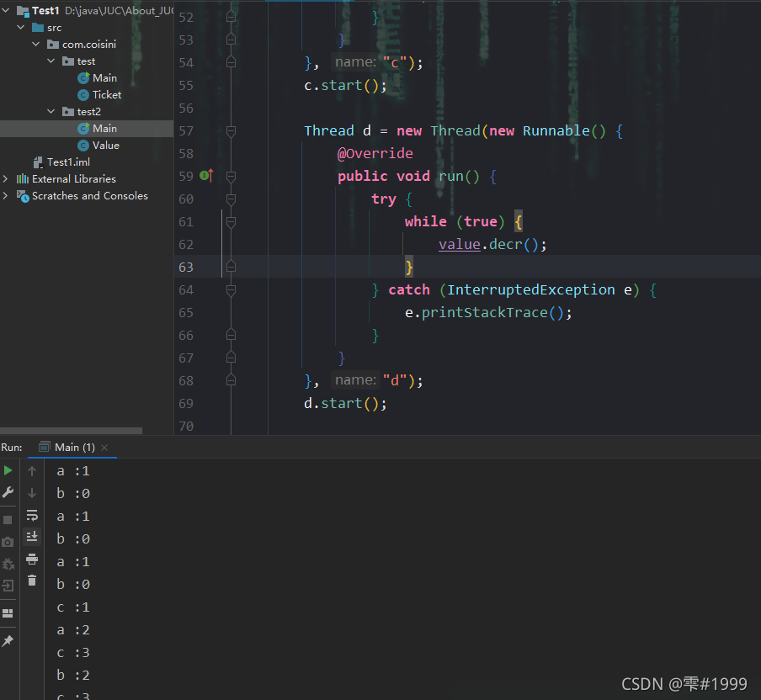Expand External Libraries node
The height and width of the screenshot is (700, 761).
(x=6, y=178)
